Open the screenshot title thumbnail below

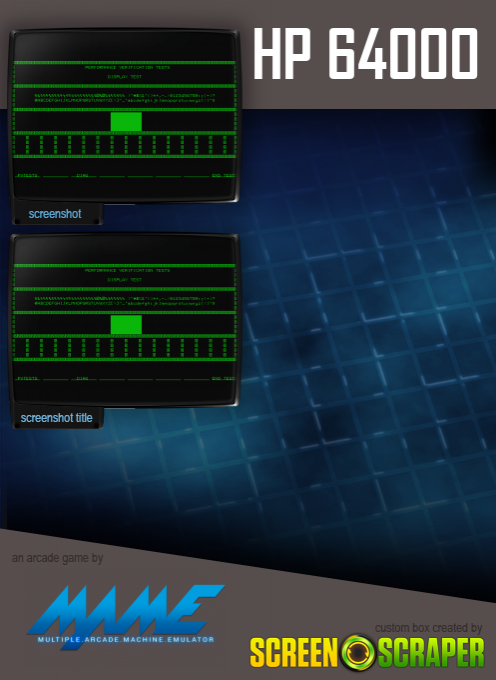click(124, 320)
